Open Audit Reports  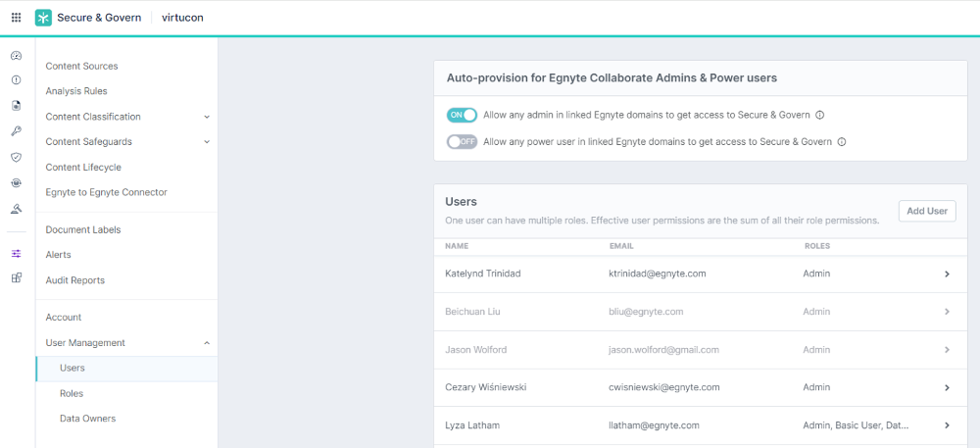[75, 280]
